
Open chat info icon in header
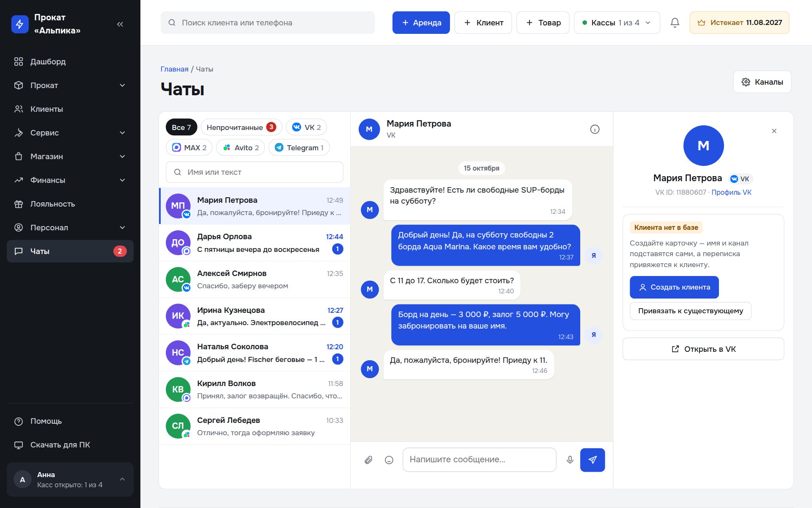[x=595, y=130]
